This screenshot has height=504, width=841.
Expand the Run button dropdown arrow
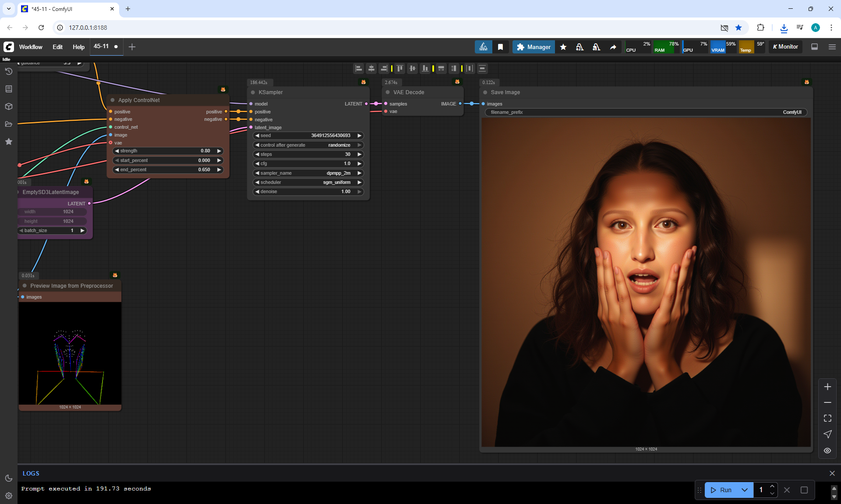(744, 490)
